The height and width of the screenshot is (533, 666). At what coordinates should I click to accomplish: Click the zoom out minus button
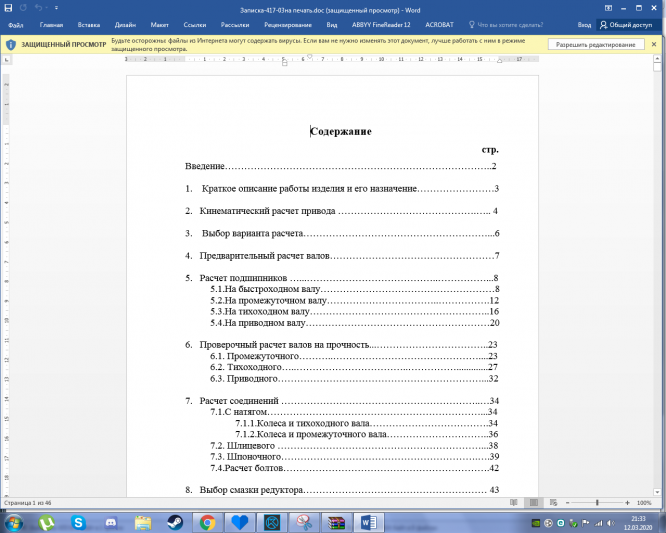(x=567, y=503)
